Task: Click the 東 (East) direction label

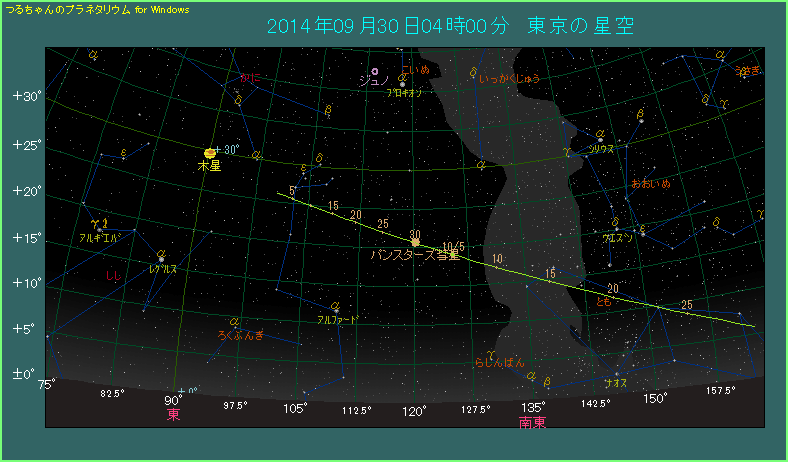Action: [173, 414]
